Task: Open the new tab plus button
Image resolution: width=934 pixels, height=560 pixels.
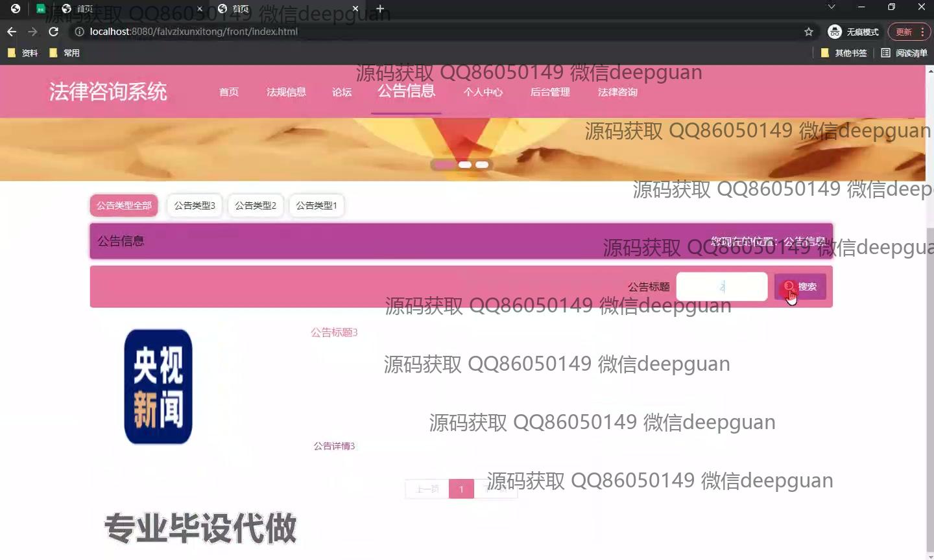Action: point(380,8)
